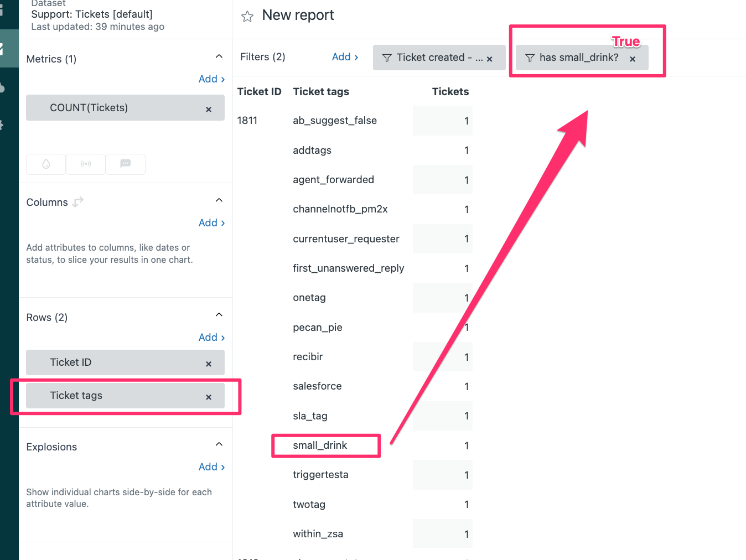
Task: Collapse the Metrics panel section
Action: [x=219, y=56]
